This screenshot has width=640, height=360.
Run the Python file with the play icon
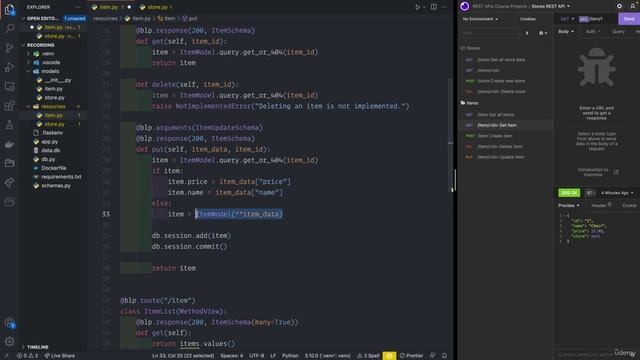point(417,7)
